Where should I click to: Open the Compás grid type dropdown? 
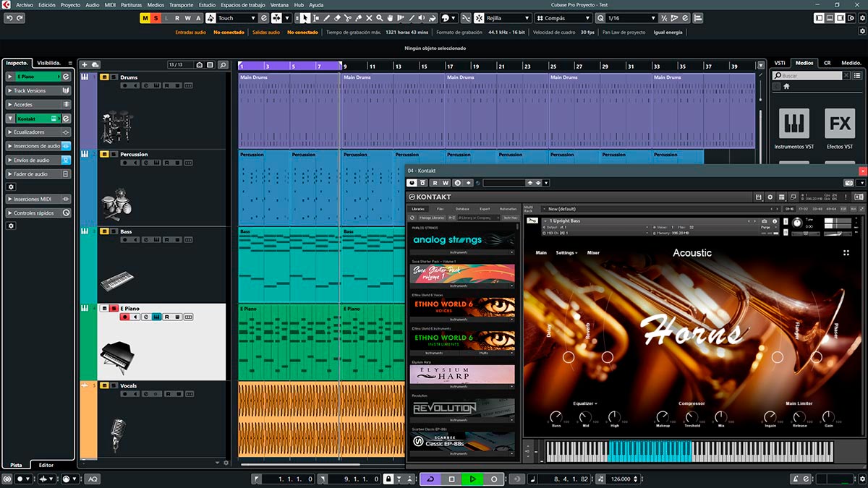point(563,18)
